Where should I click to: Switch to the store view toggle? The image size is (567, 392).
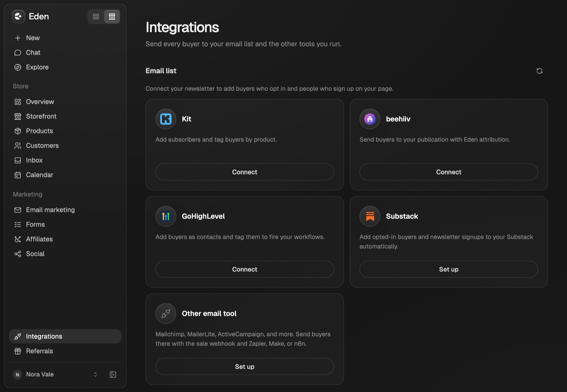(x=112, y=17)
